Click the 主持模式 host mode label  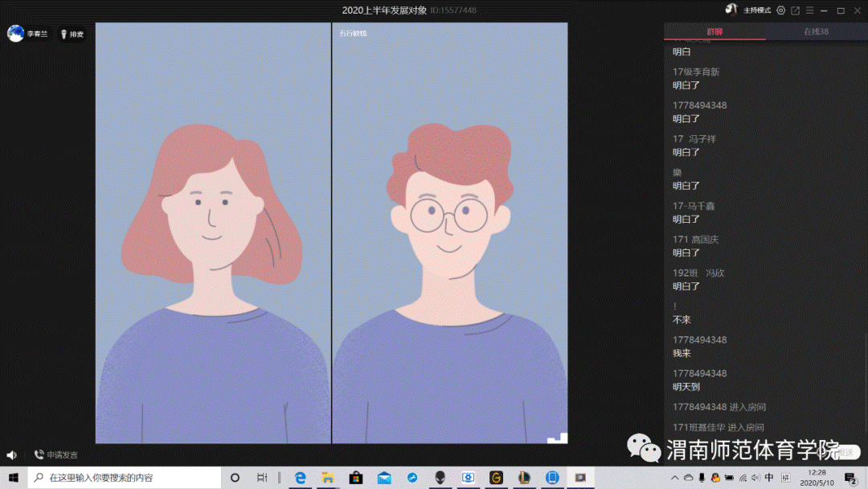coord(757,10)
